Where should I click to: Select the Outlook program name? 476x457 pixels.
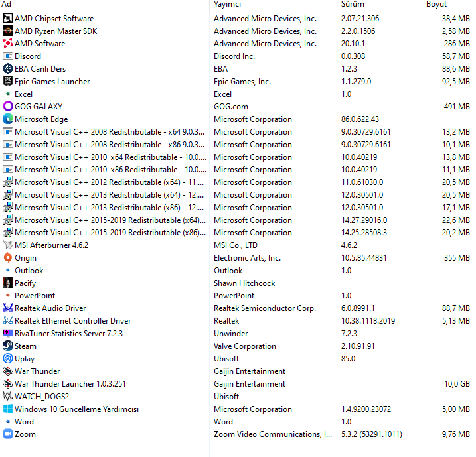pyautogui.click(x=29, y=271)
